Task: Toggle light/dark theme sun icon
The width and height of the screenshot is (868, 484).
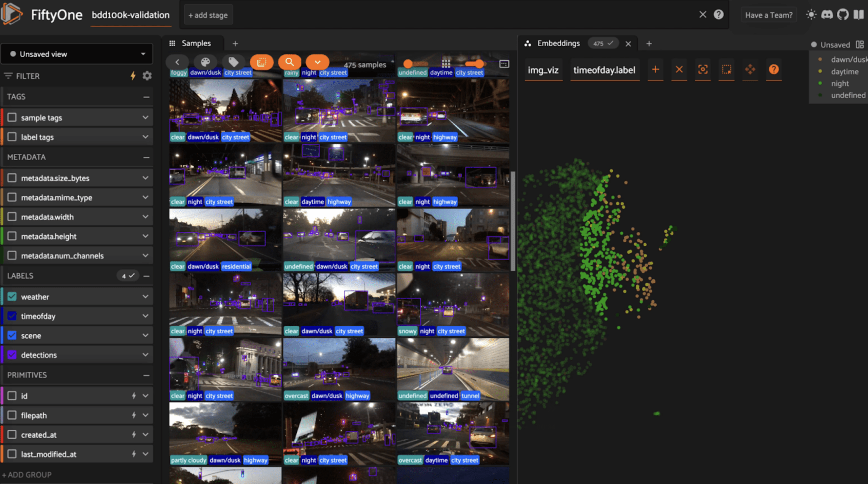Action: coord(811,15)
